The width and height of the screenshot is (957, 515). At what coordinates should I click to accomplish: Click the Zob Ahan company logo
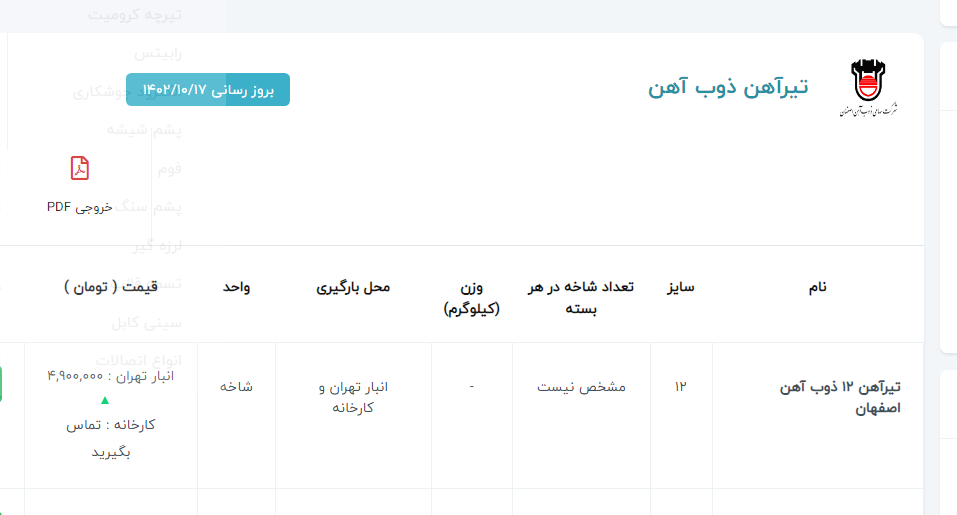[x=867, y=88]
